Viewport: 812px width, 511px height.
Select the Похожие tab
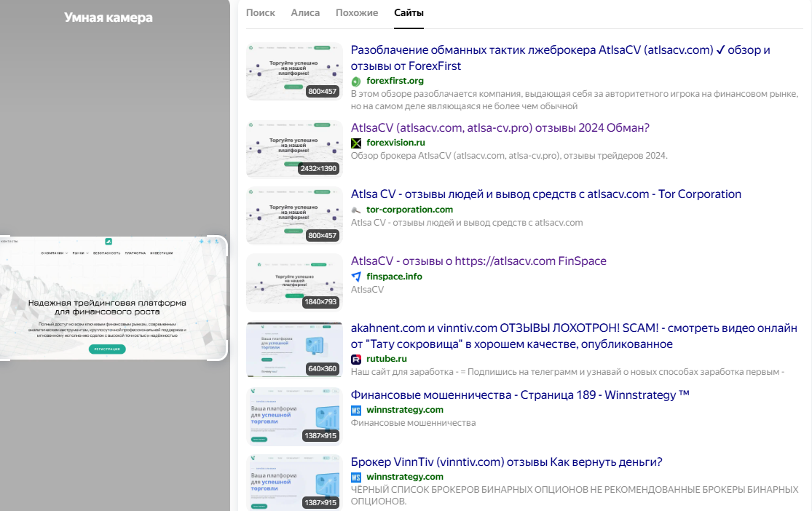coord(357,13)
